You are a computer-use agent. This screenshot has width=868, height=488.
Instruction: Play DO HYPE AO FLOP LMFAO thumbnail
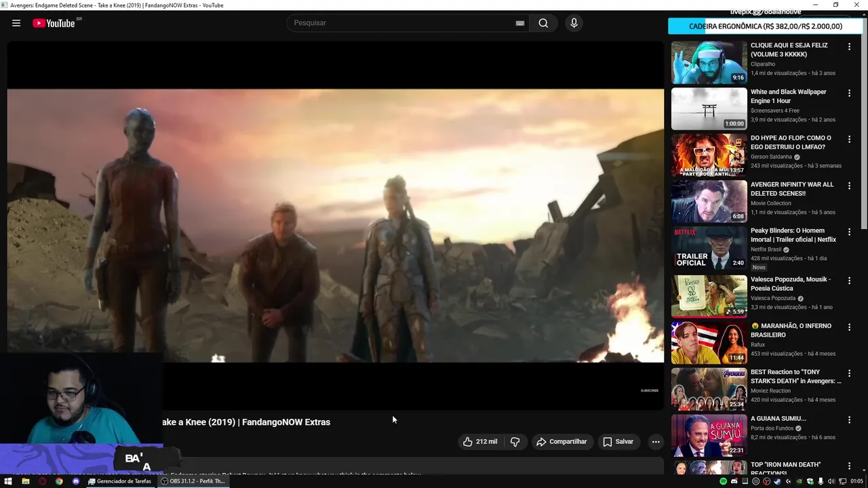click(x=709, y=155)
